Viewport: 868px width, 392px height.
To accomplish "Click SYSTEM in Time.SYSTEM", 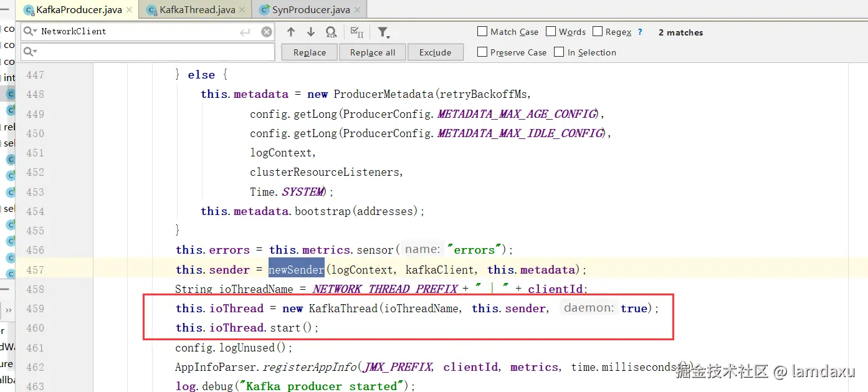I will 303,192.
